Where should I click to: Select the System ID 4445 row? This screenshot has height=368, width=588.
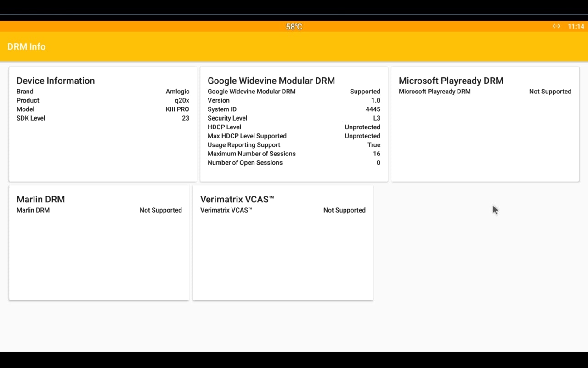373,109
